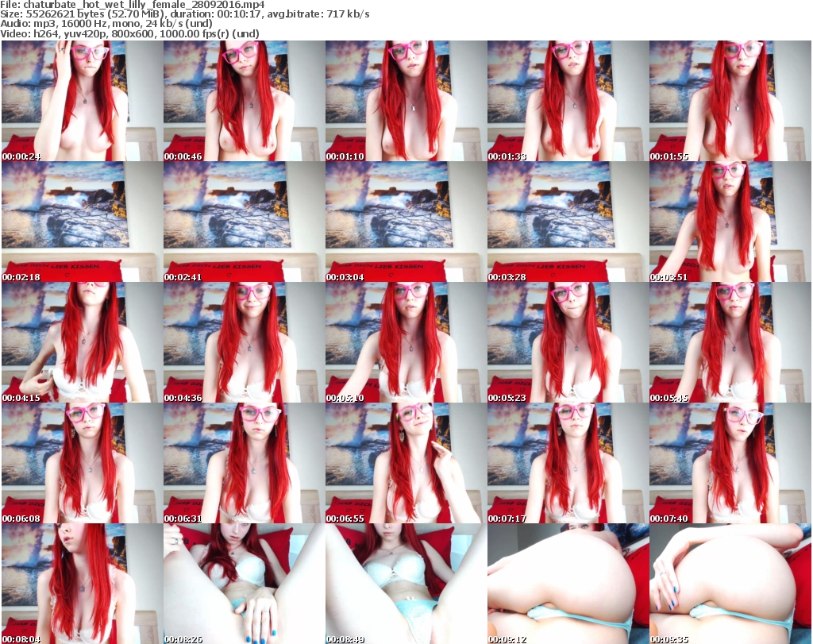Click the thumbnail timestamped 00:00:24
Screen dimensions: 813x644
coord(82,101)
